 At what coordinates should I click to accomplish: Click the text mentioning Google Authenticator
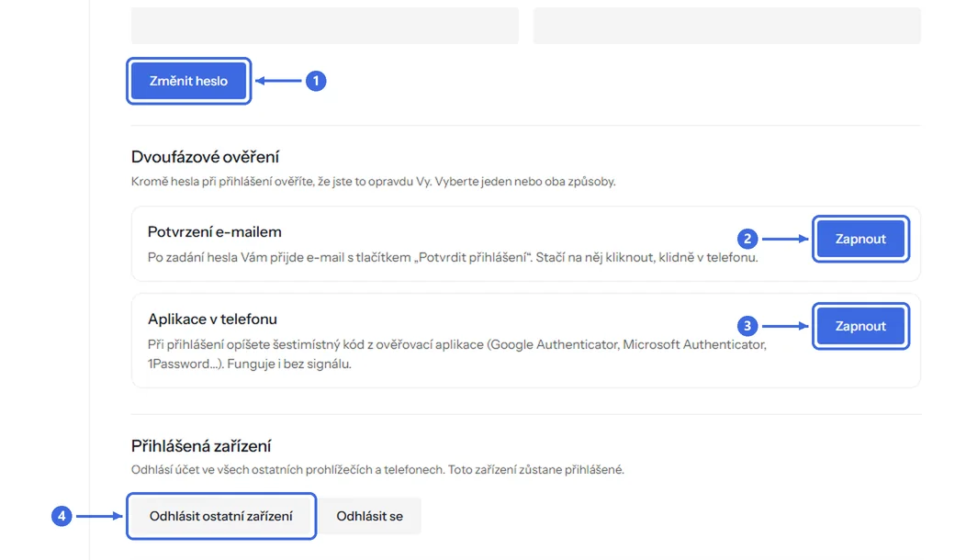456,354
